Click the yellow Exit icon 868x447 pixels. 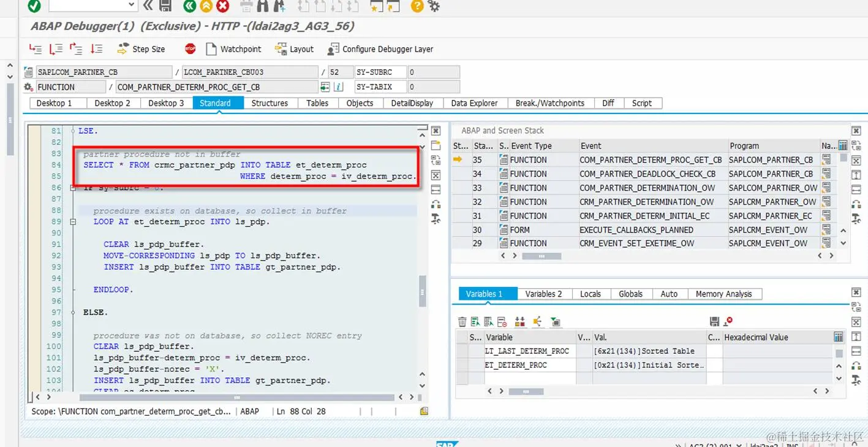206,6
